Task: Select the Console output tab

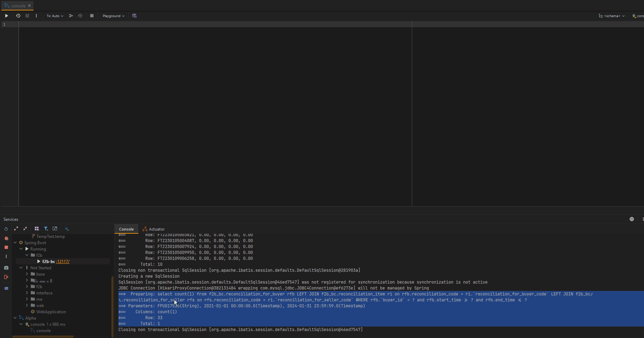Action: coord(126,229)
